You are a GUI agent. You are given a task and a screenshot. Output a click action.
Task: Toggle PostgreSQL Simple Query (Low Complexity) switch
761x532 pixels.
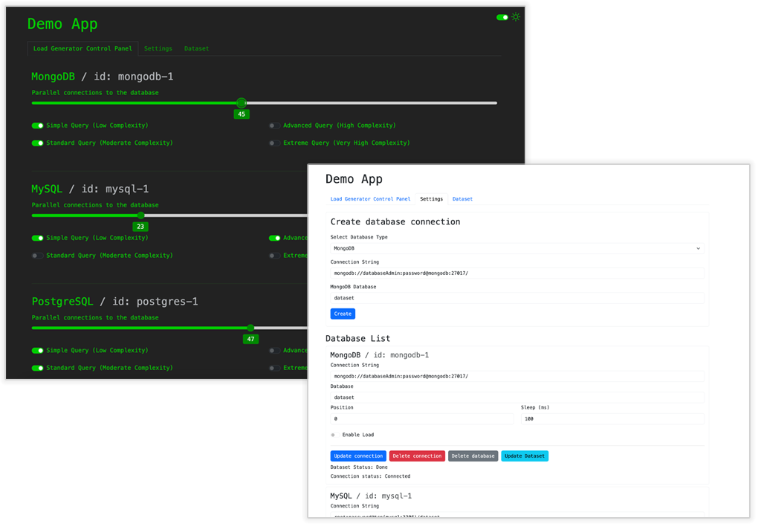(37, 351)
